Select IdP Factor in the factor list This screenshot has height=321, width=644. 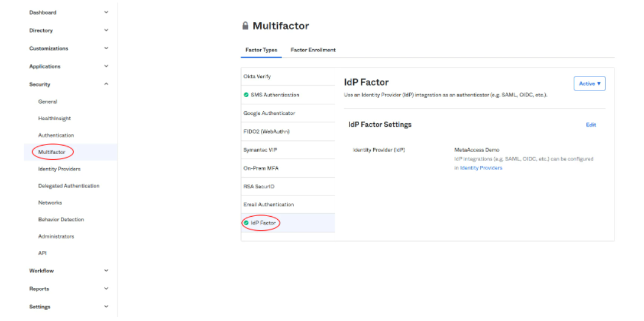tap(288, 223)
